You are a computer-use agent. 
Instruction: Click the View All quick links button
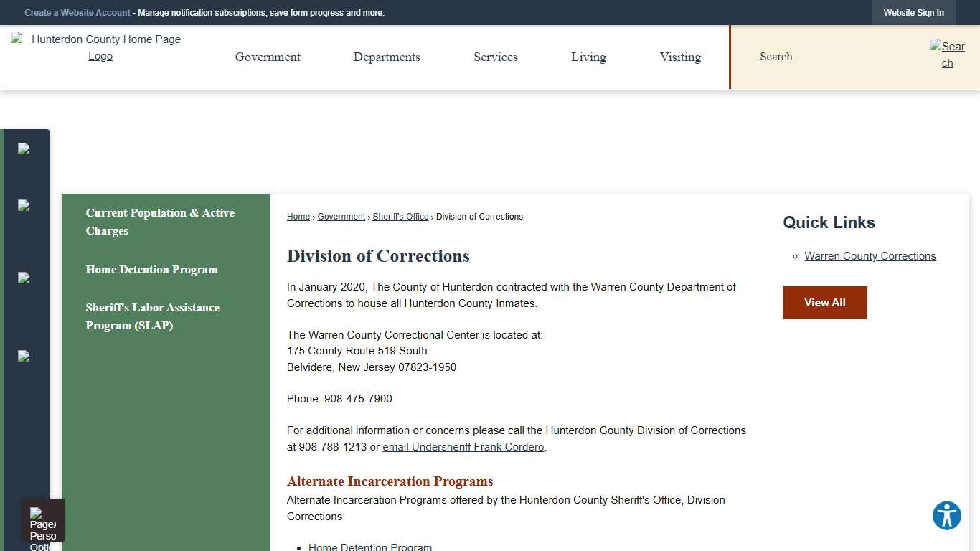click(x=824, y=302)
